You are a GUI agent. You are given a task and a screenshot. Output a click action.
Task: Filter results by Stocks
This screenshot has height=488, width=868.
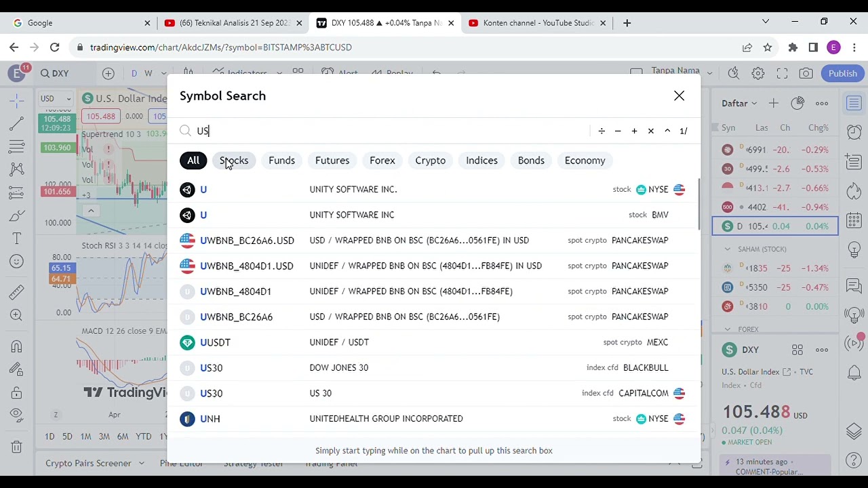234,161
